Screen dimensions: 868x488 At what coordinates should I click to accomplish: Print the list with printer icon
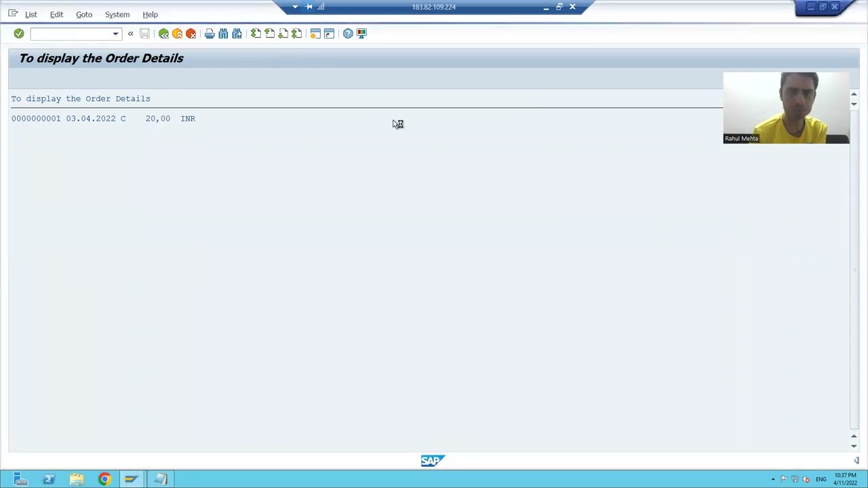(x=210, y=33)
